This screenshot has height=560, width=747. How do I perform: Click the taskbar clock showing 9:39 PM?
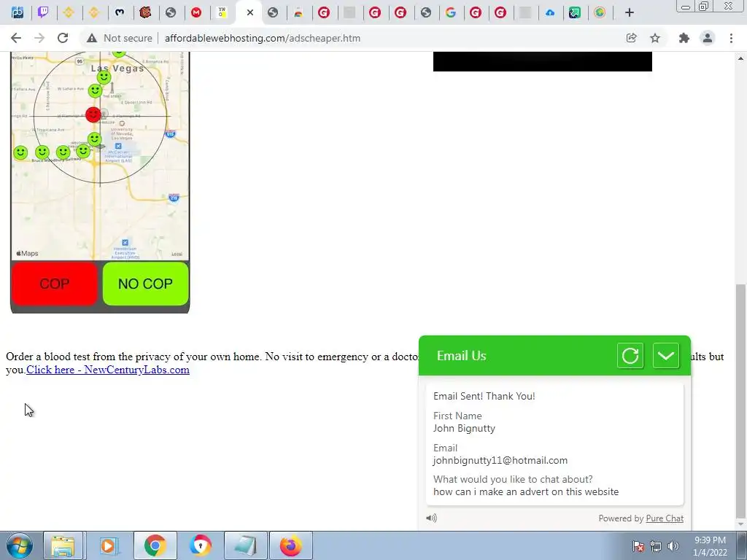pos(710,546)
